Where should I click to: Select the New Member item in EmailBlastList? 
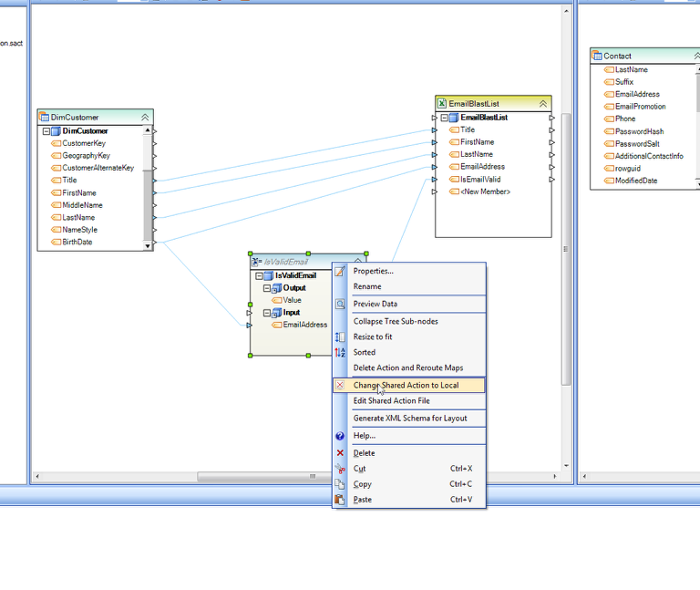coord(485,191)
